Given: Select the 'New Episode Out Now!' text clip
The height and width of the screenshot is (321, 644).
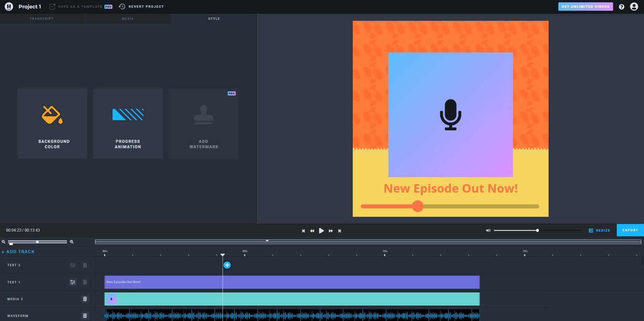Looking at the screenshot, I should click(292, 282).
